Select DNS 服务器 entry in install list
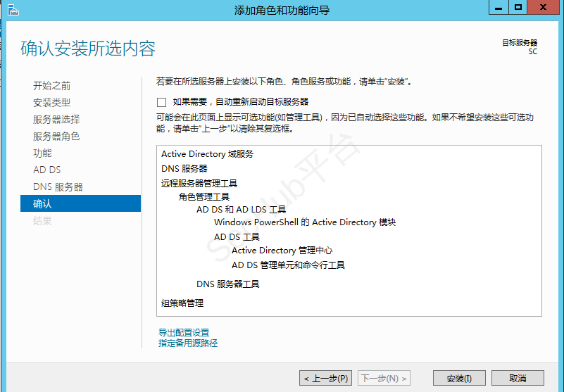Image resolution: width=564 pixels, height=392 pixels. click(x=184, y=169)
